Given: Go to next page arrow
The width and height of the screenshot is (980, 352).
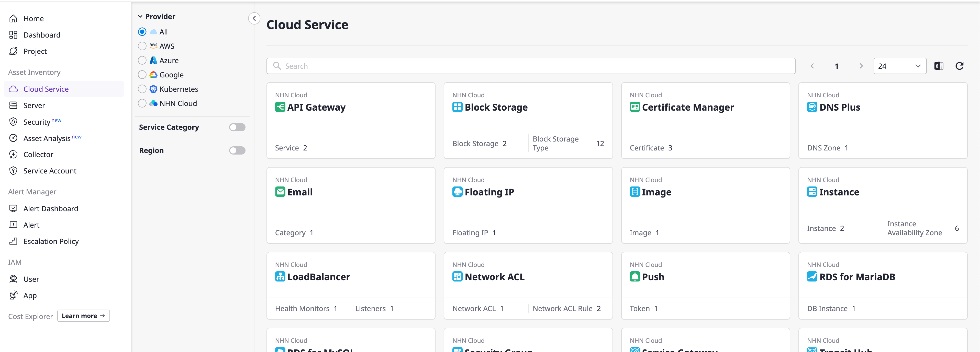Looking at the screenshot, I should click(861, 66).
